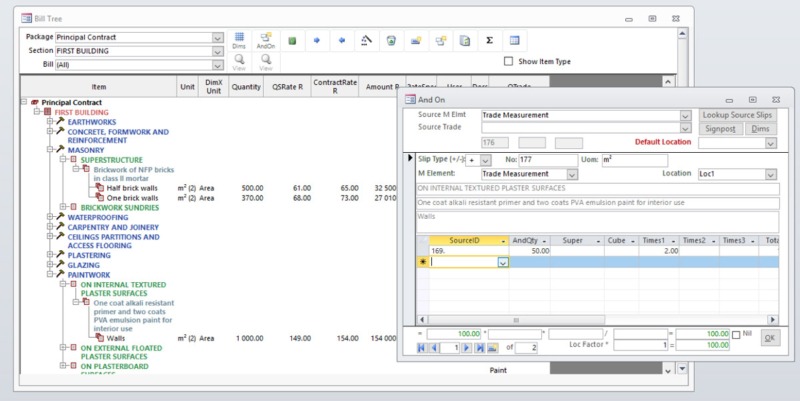Open the Source Trade dropdown
800x401 pixels.
click(x=685, y=128)
